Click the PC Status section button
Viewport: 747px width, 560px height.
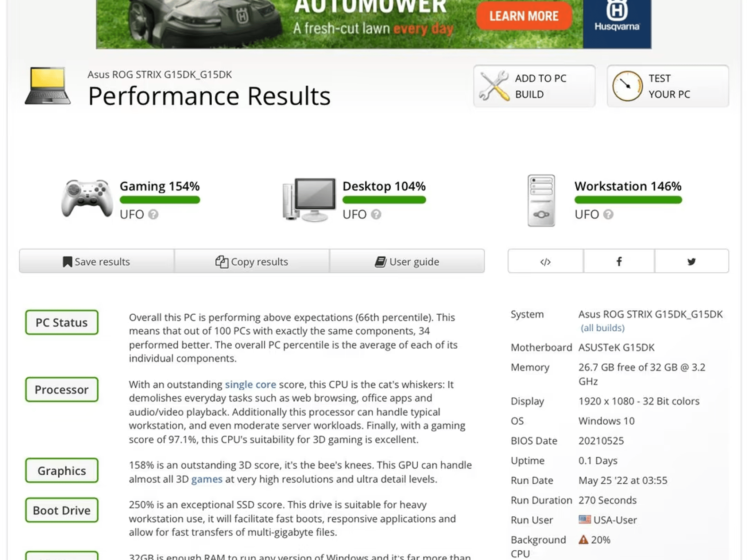point(62,322)
